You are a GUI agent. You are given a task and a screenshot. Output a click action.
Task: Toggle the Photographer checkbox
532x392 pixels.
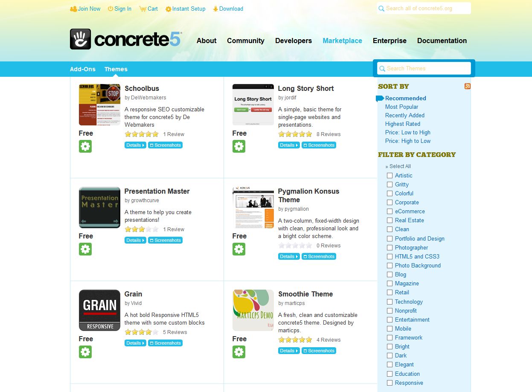click(x=390, y=248)
